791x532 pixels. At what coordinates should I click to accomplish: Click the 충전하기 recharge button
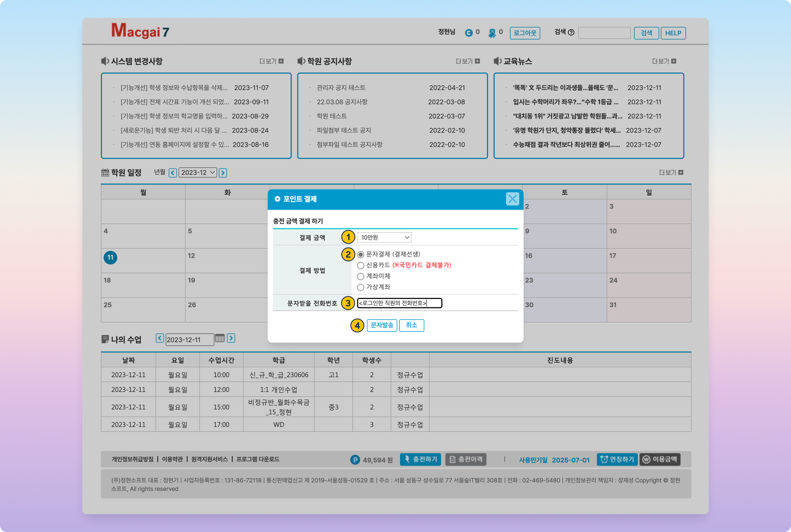(421, 459)
